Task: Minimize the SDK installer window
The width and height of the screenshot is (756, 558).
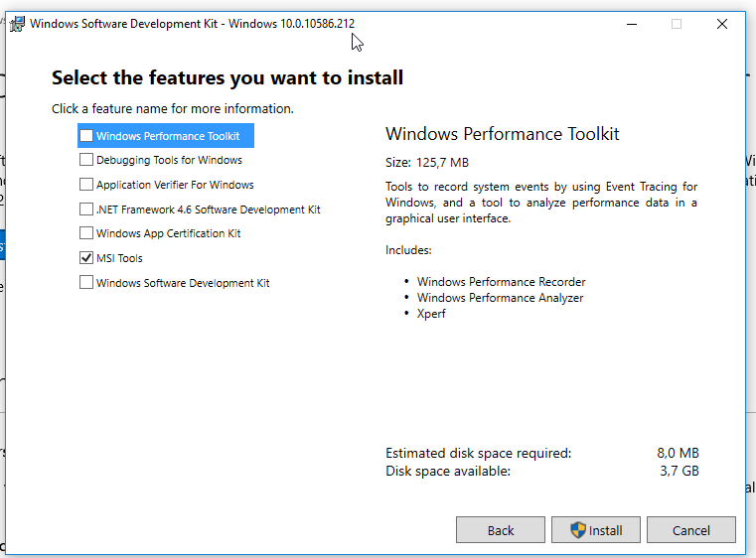Action: click(631, 24)
